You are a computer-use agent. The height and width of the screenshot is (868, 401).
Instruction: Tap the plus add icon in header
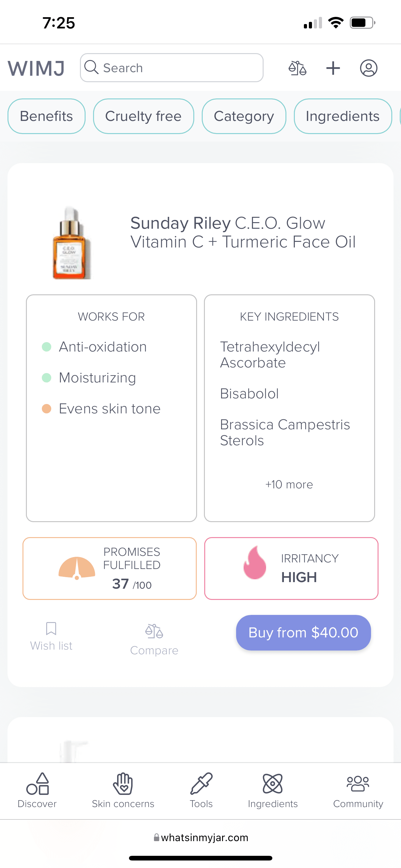[x=333, y=68]
